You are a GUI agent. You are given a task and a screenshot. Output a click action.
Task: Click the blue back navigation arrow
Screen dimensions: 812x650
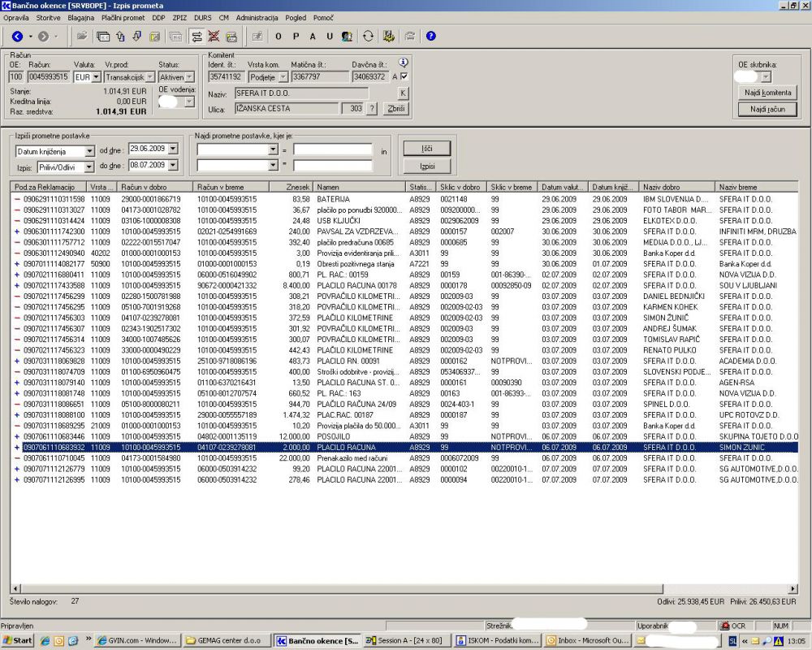(x=16, y=36)
